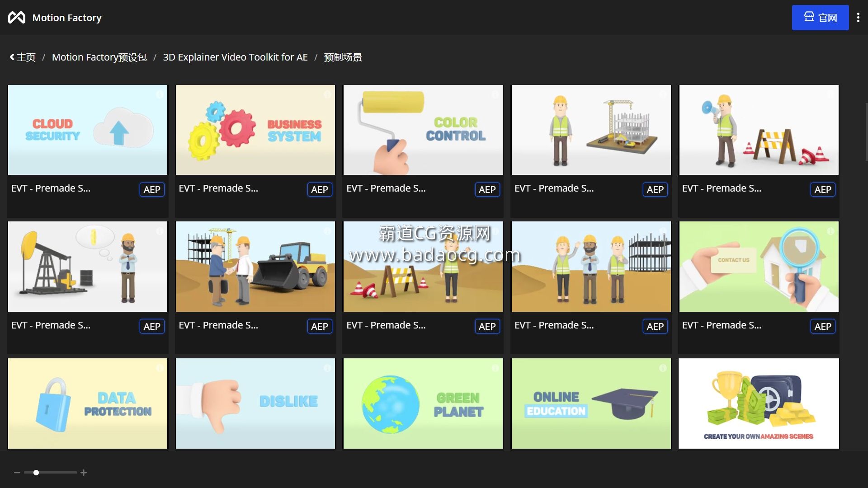
Task: Select the three construction workers thumbnail
Action: click(591, 267)
